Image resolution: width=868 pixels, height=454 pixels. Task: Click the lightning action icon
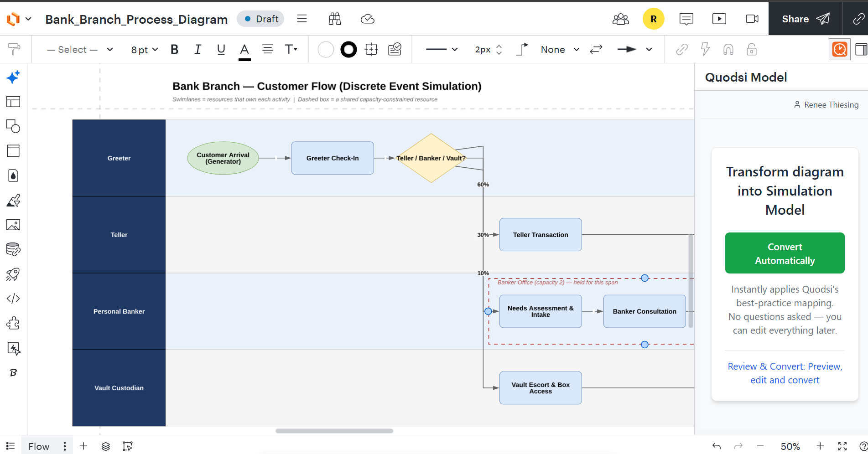point(705,49)
